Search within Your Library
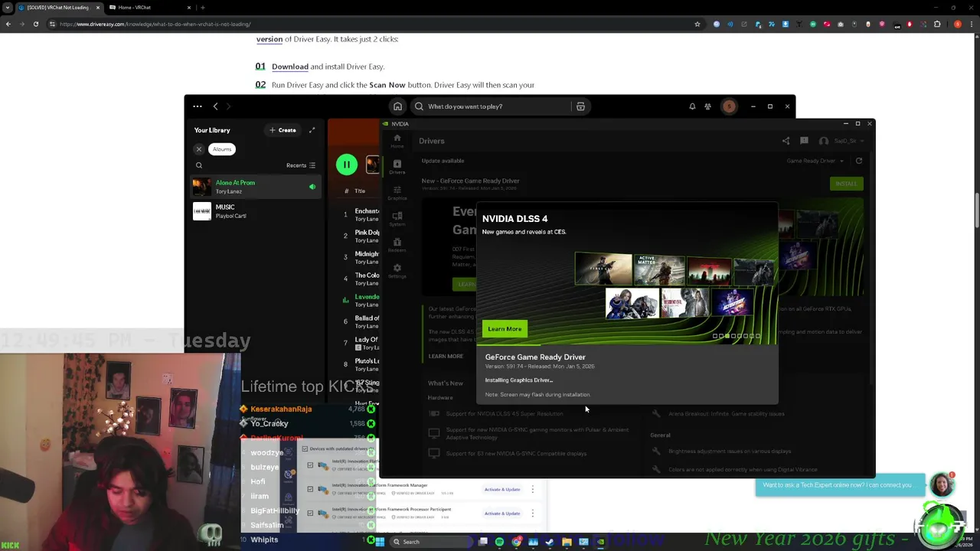This screenshot has height=551, width=980. point(199,165)
